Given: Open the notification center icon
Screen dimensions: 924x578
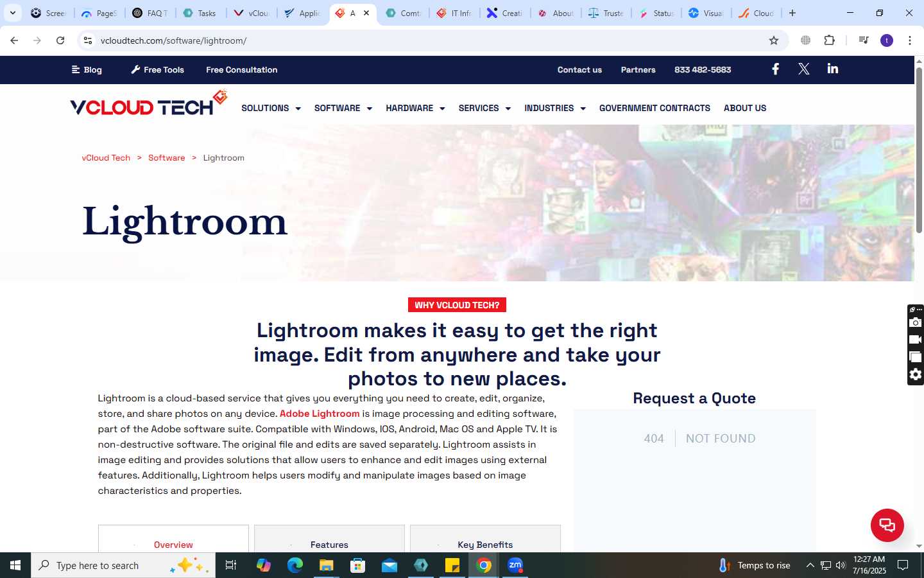Looking at the screenshot, I should coord(903,565).
